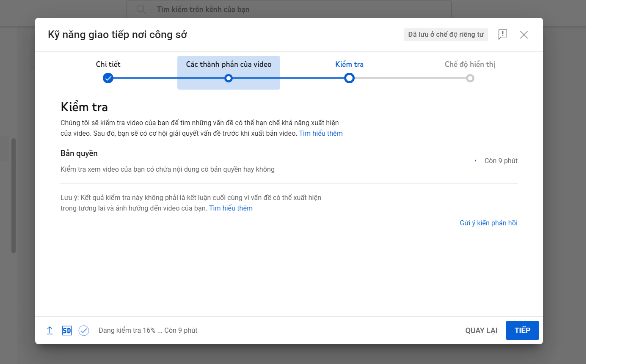Go to Các thành phần của video step
Screen dimensions: 623x364
(229, 65)
